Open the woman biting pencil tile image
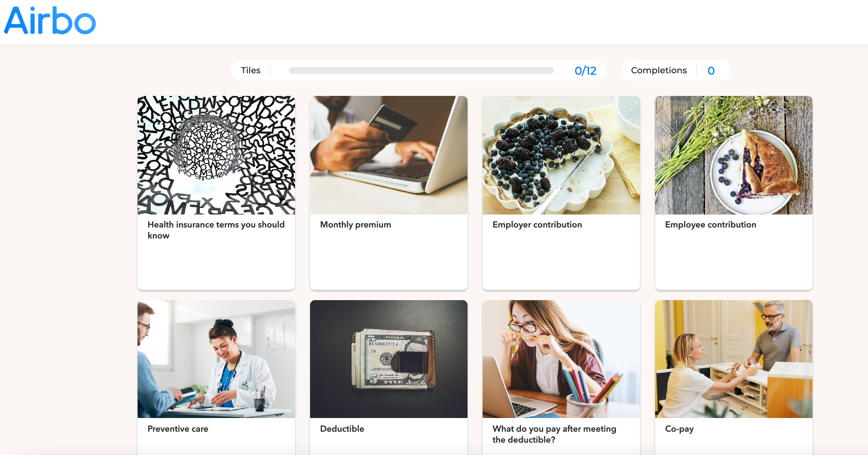The height and width of the screenshot is (455, 868). tap(561, 359)
